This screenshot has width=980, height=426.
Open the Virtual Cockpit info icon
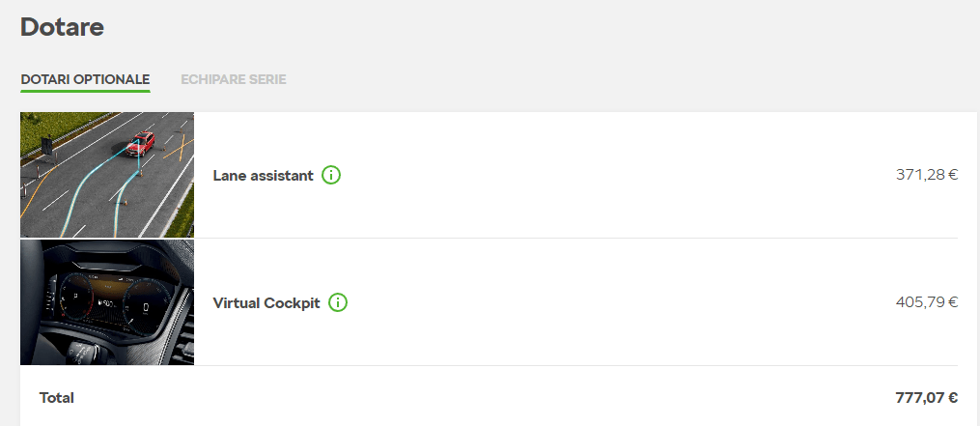(x=338, y=302)
